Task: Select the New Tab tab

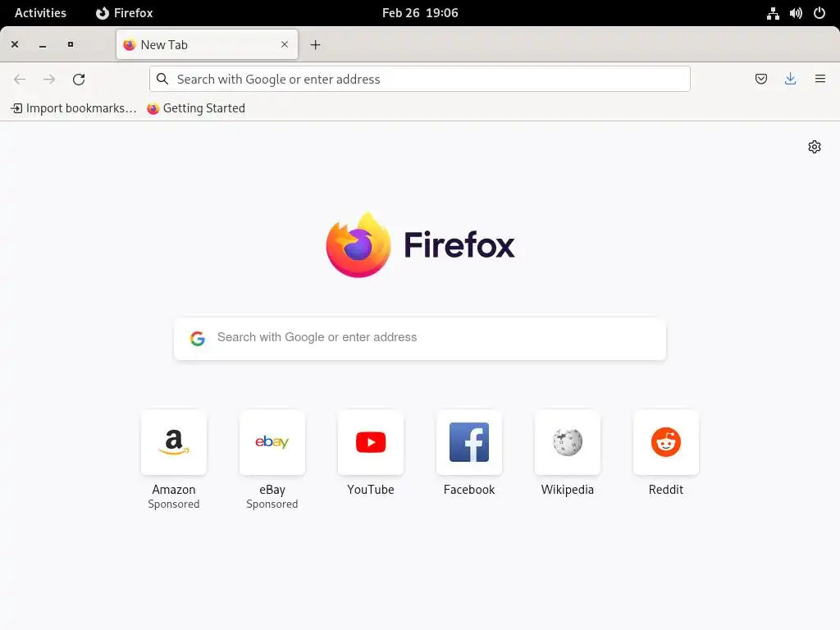Action: 207,44
